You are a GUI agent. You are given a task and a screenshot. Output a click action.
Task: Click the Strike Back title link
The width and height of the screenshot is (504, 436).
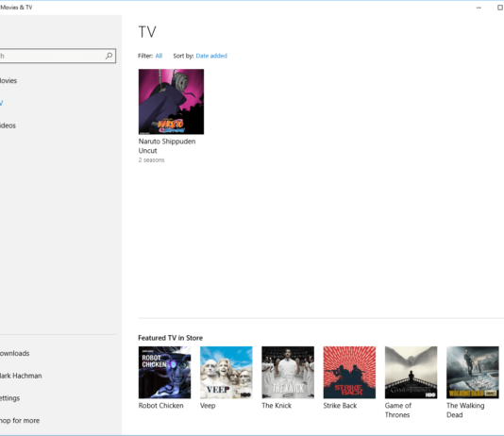click(340, 406)
